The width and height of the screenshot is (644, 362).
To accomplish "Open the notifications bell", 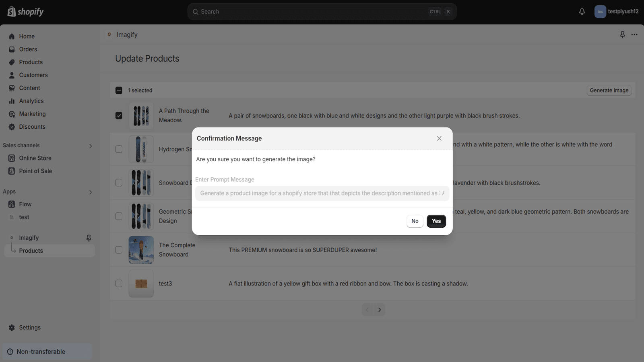I will [x=582, y=11].
